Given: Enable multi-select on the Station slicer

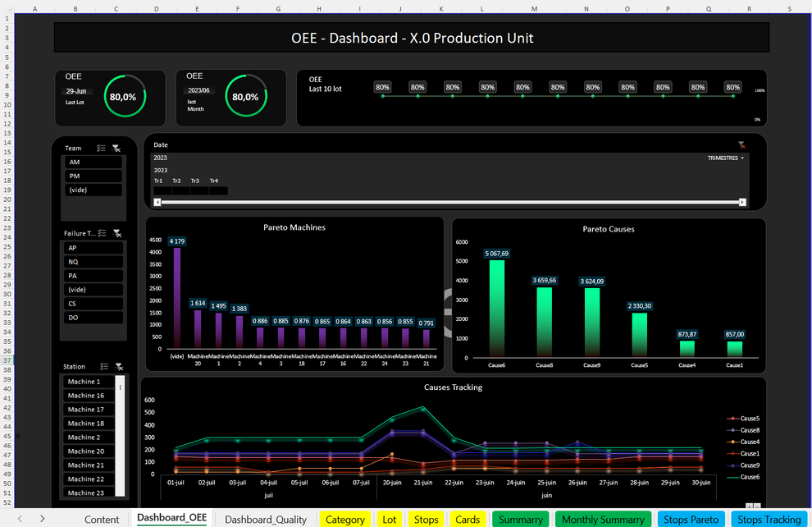Looking at the screenshot, I should coord(103,366).
